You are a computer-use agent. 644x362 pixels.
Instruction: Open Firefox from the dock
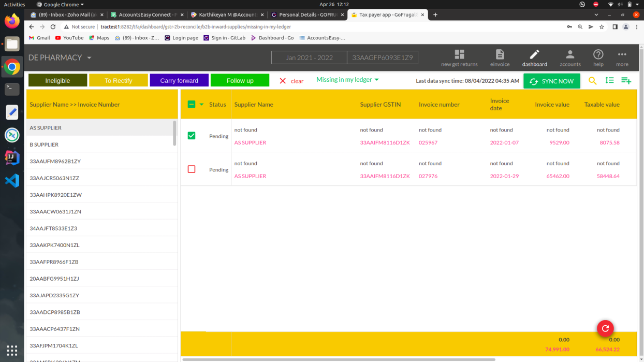[x=12, y=21]
